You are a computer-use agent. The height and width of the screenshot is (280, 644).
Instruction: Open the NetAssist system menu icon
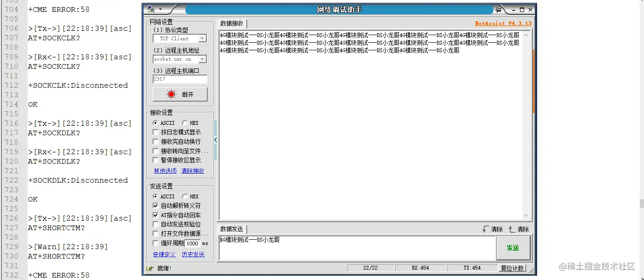click(x=151, y=9)
